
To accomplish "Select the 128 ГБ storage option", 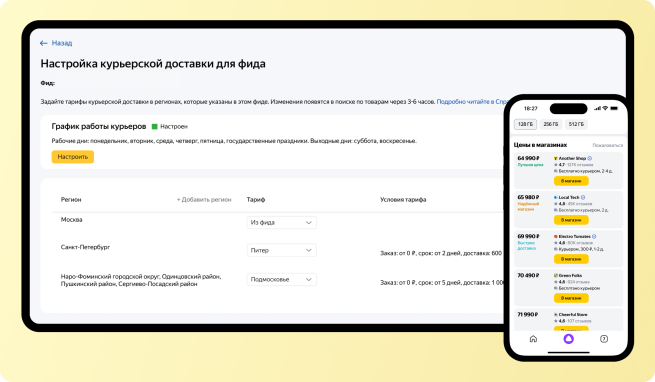I will coord(525,124).
